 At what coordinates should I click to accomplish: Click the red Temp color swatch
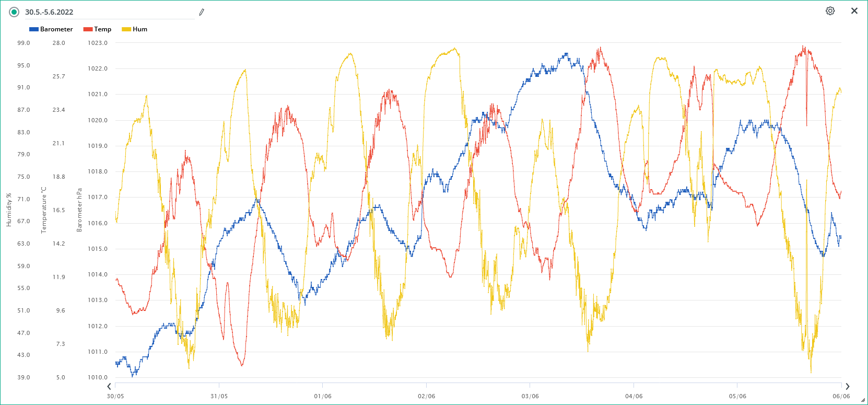click(88, 29)
